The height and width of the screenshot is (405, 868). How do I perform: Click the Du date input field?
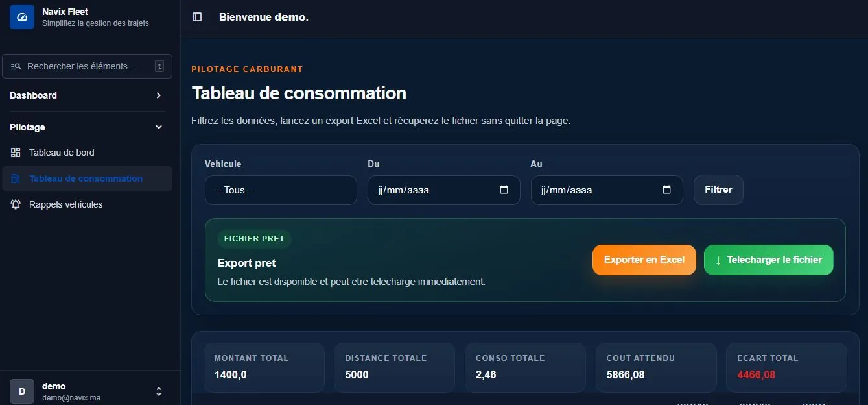(444, 190)
